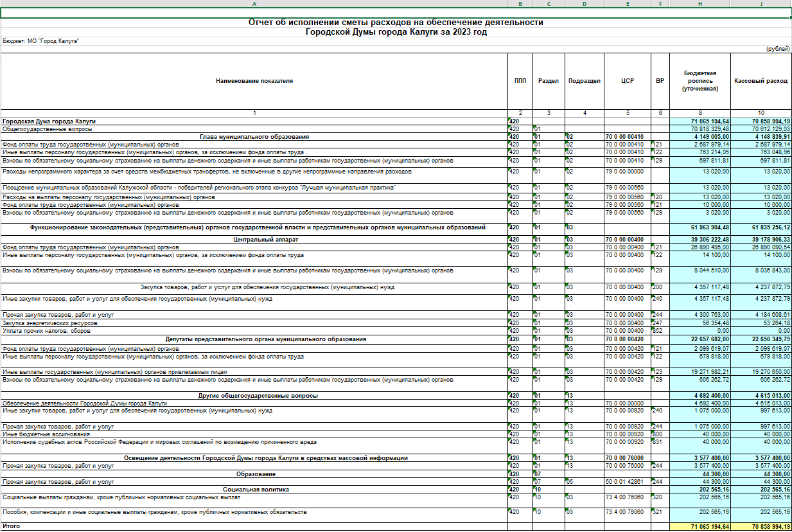
Task: Select yellow total cell 70 858 994,19
Action: (761, 526)
